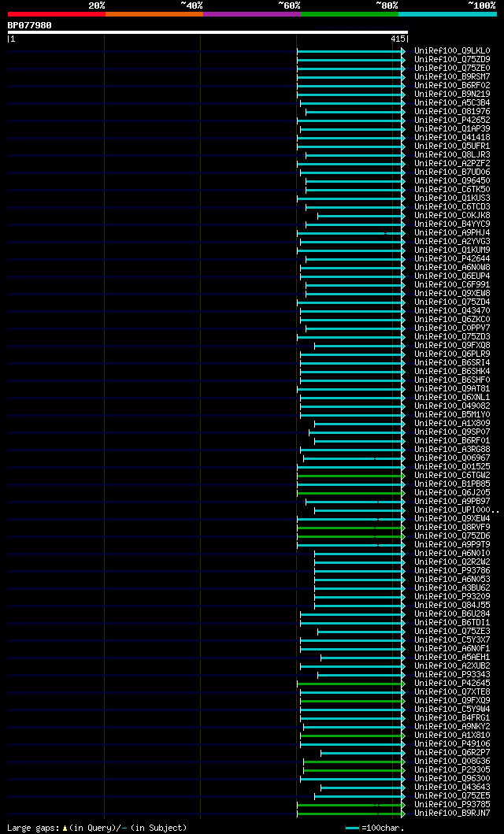This screenshot has height=834, width=504.
Task: Select hit UniRef100_B6SRI4
Action: (453, 363)
